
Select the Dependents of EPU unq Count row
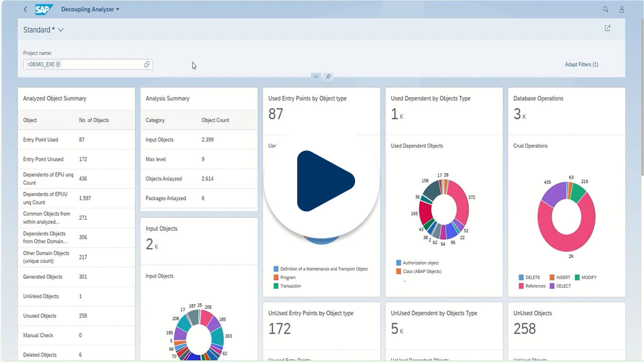point(76,179)
